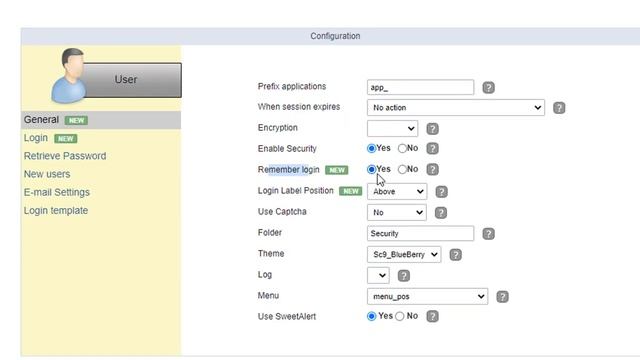Click the Use Captcha label

tap(282, 212)
